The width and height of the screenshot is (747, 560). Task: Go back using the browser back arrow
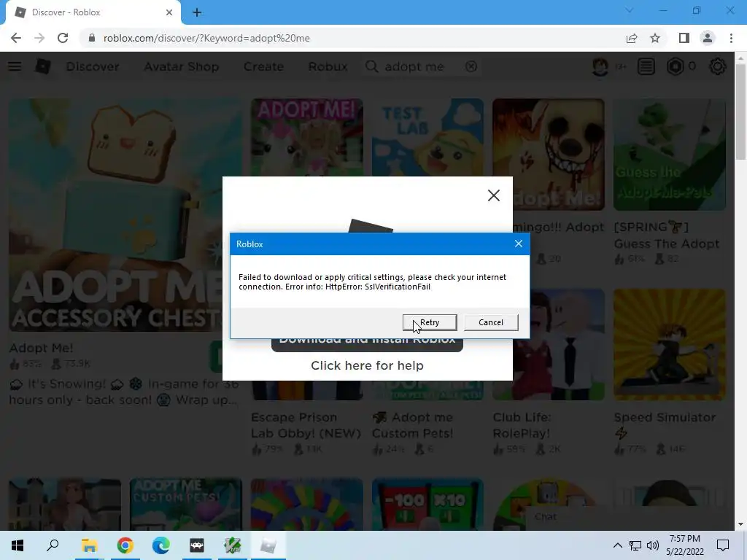click(16, 38)
